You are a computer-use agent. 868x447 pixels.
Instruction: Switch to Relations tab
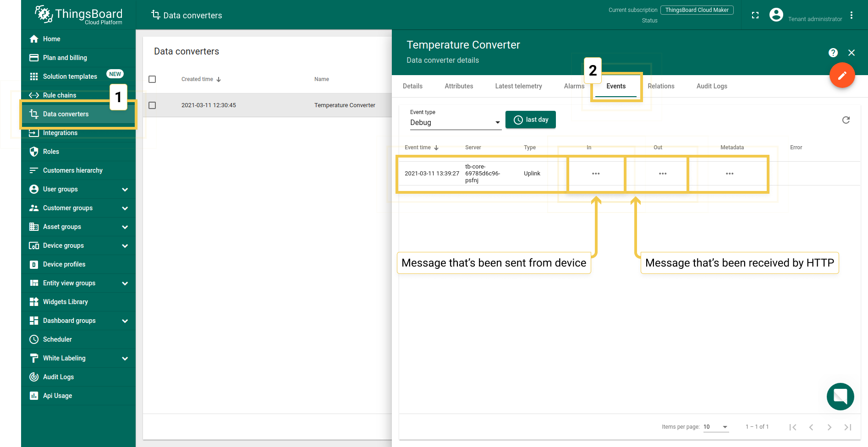coord(661,86)
